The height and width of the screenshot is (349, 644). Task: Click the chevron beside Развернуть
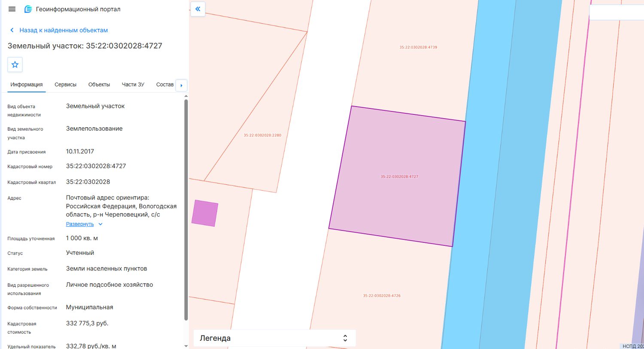[x=100, y=224]
